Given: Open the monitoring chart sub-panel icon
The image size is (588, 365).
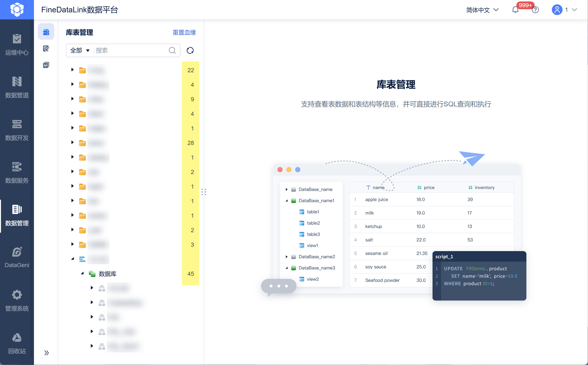Looking at the screenshot, I should tap(46, 65).
